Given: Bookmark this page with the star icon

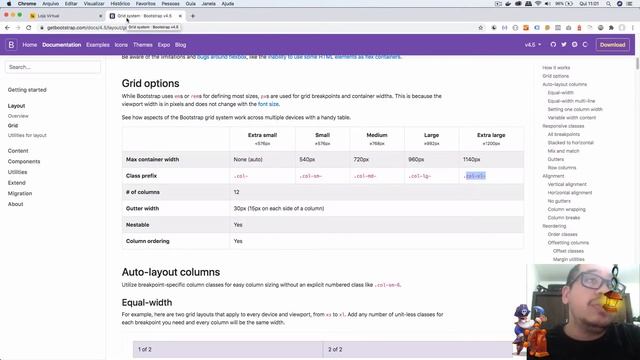Looking at the screenshot, I should (x=480, y=27).
